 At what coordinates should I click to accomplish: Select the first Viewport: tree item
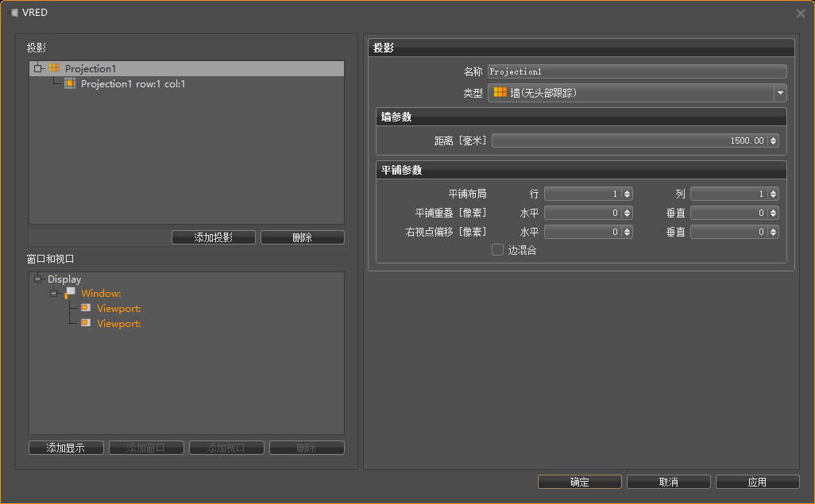tap(118, 308)
